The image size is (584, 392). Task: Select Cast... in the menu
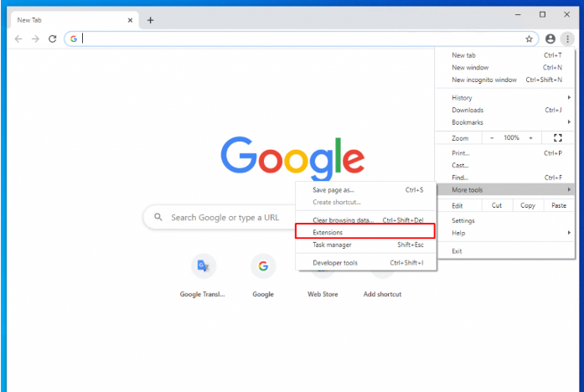pyautogui.click(x=505, y=165)
